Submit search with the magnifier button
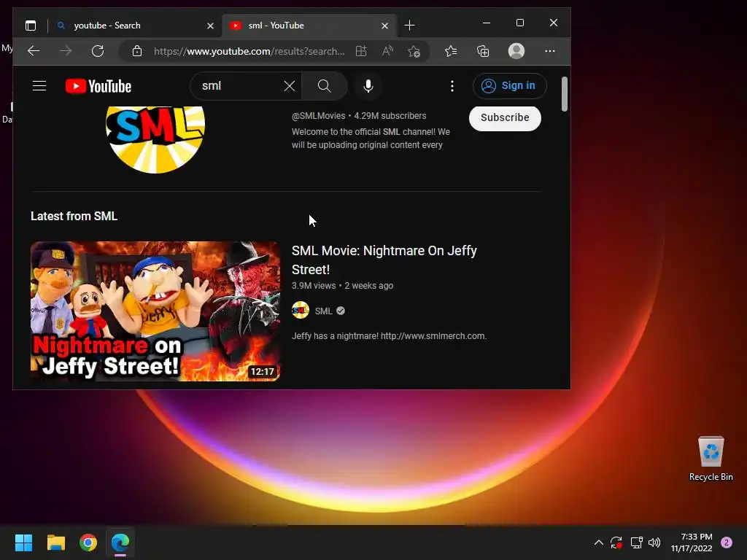 pos(325,86)
